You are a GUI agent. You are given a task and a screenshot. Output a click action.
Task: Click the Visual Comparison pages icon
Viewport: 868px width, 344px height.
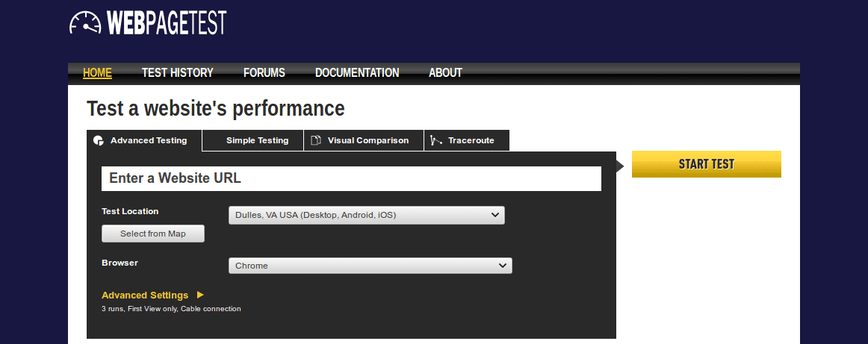pyautogui.click(x=315, y=140)
